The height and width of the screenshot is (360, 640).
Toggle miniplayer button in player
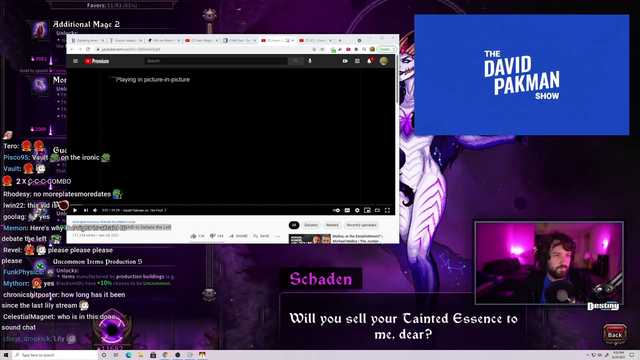367,210
